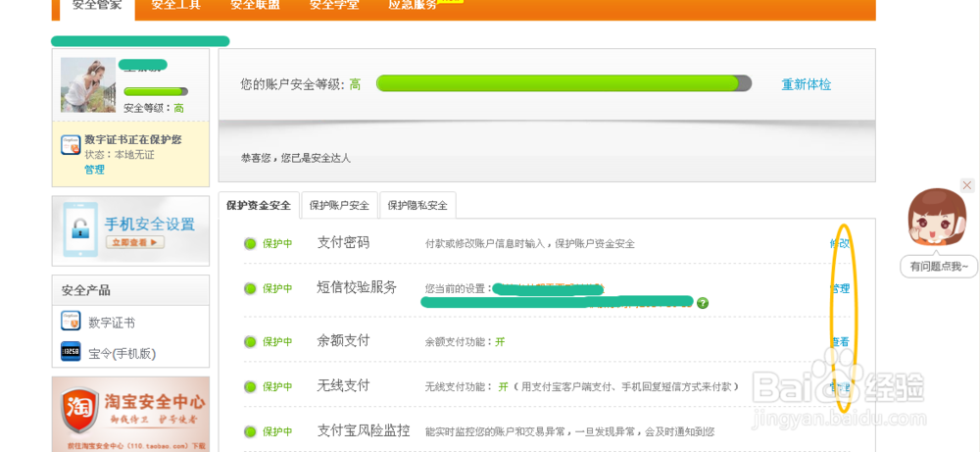Viewport: 980px width, 452px height.
Task: Open the 安全学堂 navigation item
Action: click(334, 6)
